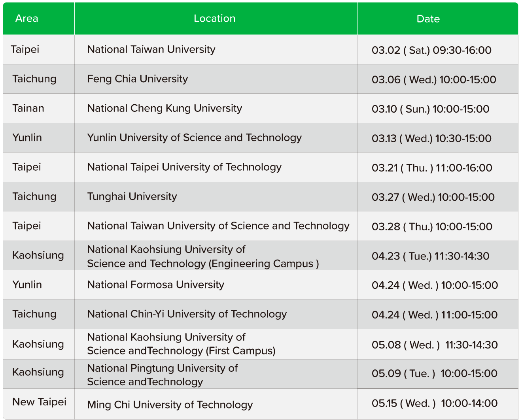Click date 04.24 (Wed.) 11:00-15:00
Image resolution: width=522 pixels, height=420 pixels.
tap(434, 315)
